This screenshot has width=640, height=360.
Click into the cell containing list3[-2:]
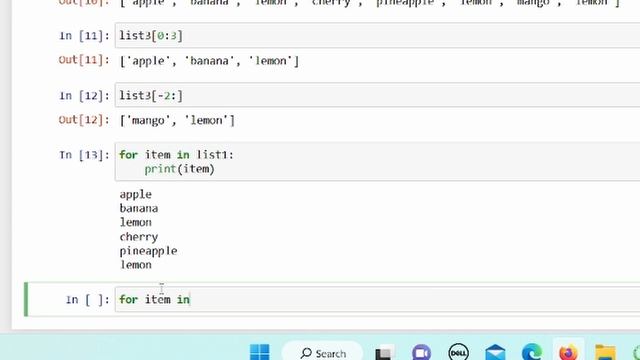tap(378, 96)
